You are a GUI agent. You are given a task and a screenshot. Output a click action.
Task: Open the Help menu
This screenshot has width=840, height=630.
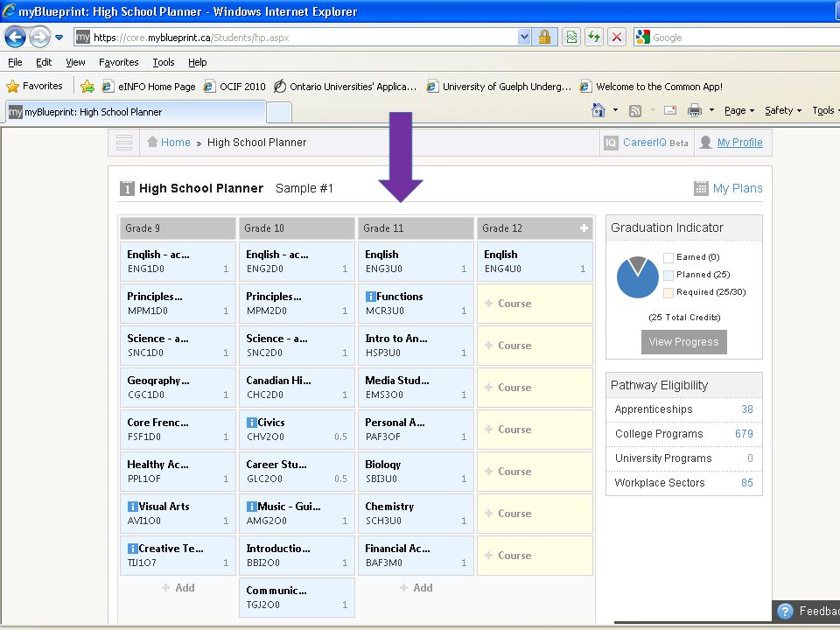[x=197, y=62]
